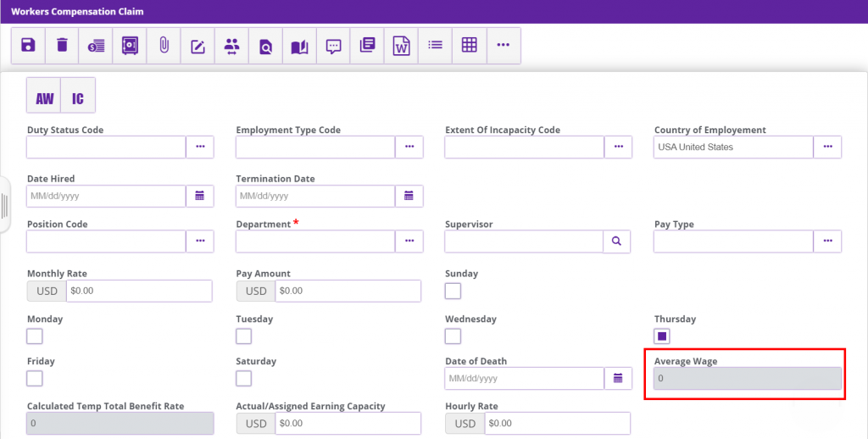
Task: Save the claim with the floppy disk icon
Action: 28,46
